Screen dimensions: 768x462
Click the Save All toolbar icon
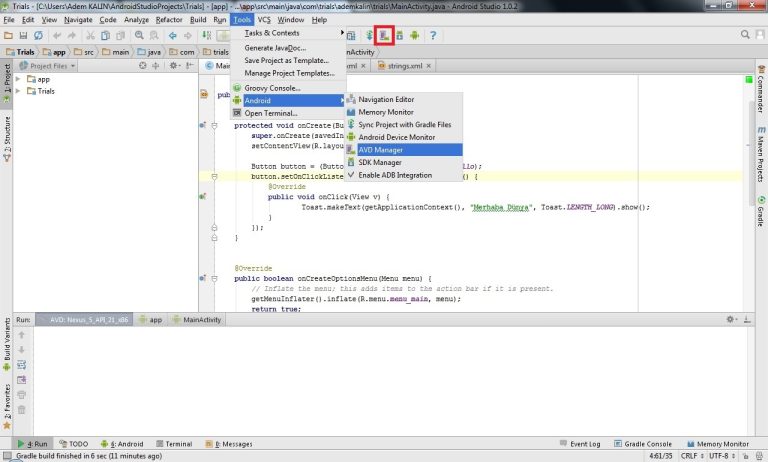(24, 36)
